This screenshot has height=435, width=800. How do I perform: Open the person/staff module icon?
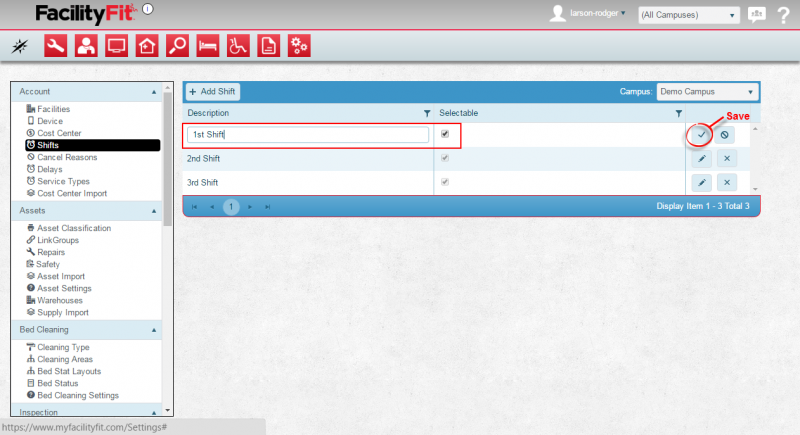pyautogui.click(x=86, y=46)
